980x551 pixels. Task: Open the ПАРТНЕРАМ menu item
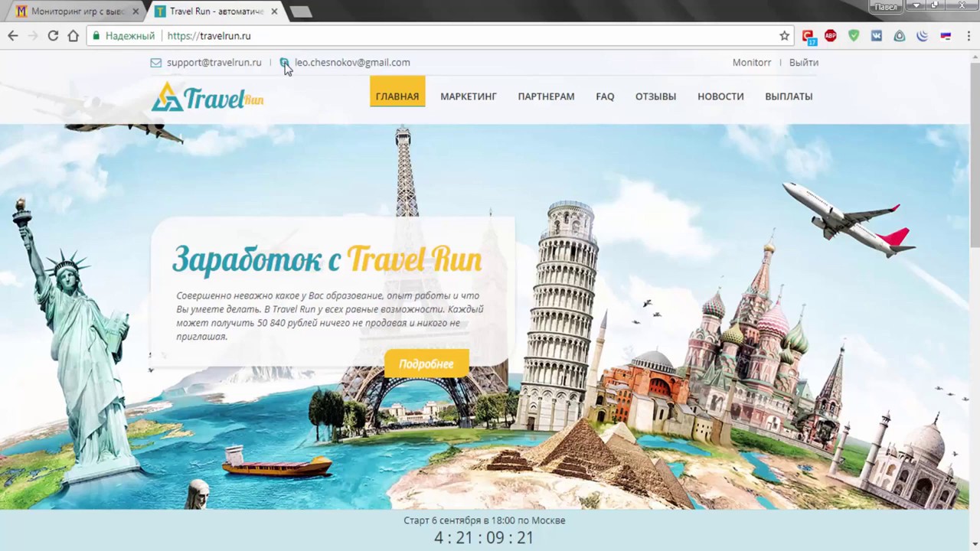pos(546,96)
